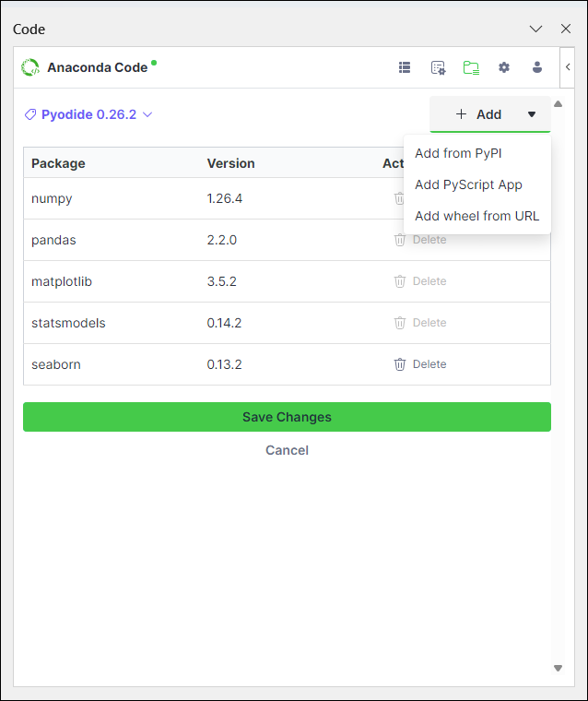
Task: Choose Add from PyPI
Action: (x=458, y=153)
